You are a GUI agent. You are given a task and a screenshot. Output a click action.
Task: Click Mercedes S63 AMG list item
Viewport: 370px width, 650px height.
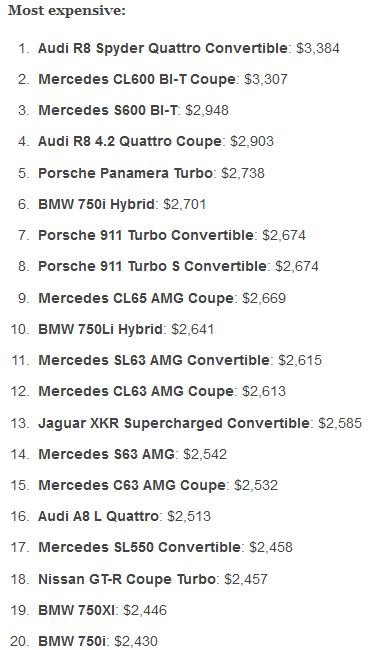(106, 454)
